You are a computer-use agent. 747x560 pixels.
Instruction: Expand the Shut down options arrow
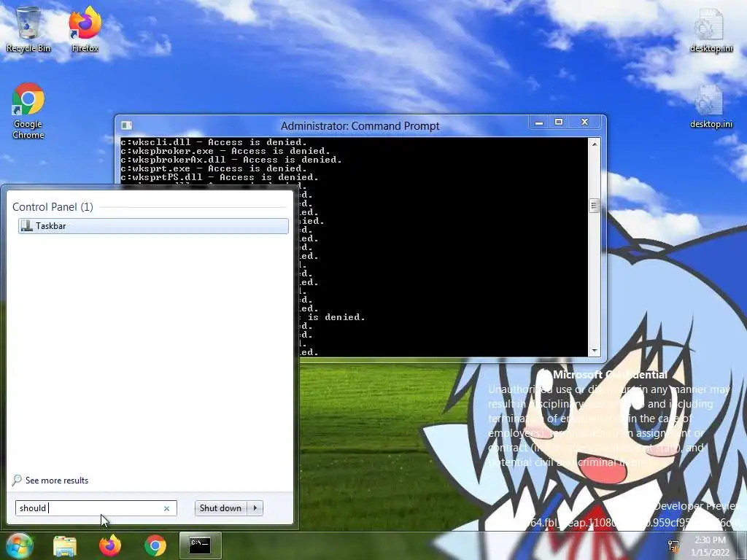tap(255, 508)
